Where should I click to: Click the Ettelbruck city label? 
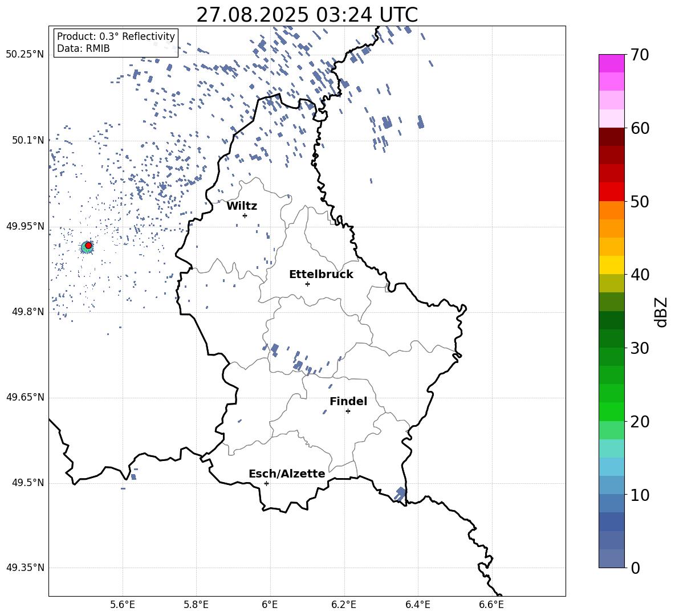point(321,275)
